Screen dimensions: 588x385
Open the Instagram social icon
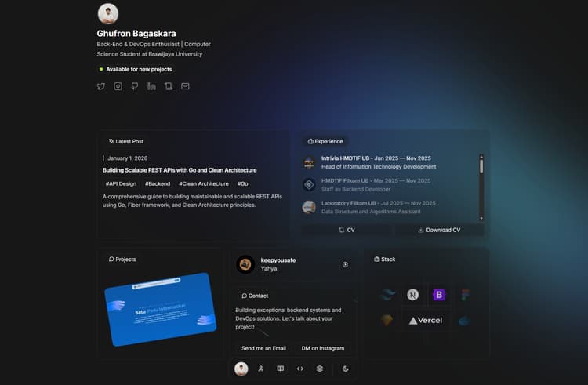(118, 86)
